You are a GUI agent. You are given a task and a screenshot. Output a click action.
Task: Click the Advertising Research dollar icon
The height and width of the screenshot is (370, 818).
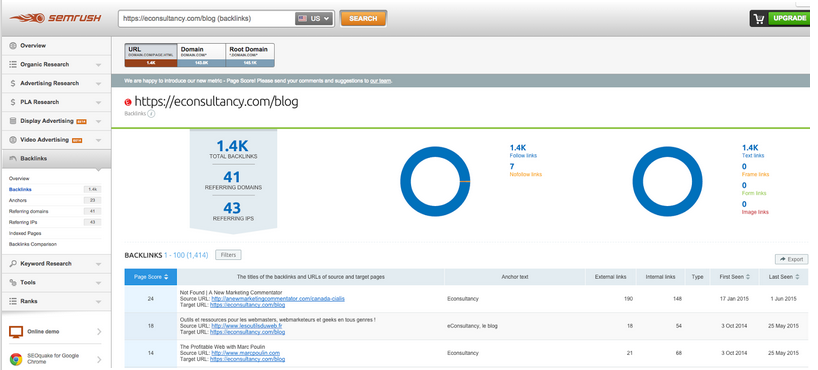(13, 83)
